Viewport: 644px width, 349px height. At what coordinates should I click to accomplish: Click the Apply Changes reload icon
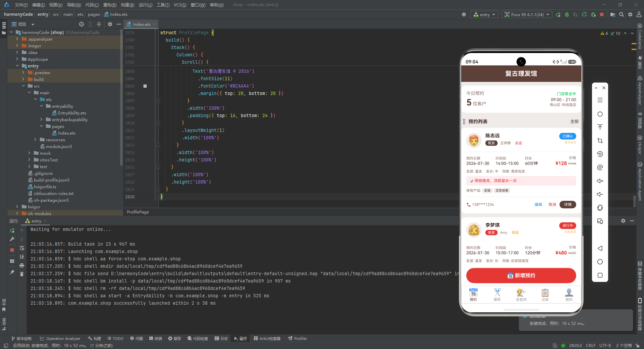tap(584, 14)
